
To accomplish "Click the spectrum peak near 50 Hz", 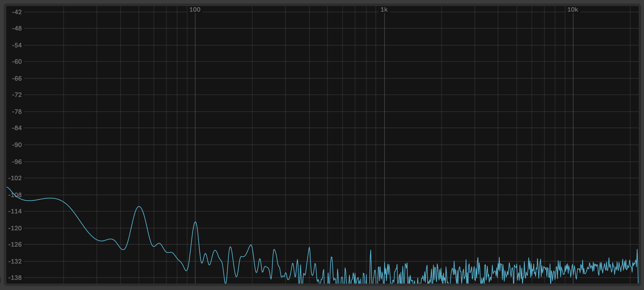I will coord(139,207).
